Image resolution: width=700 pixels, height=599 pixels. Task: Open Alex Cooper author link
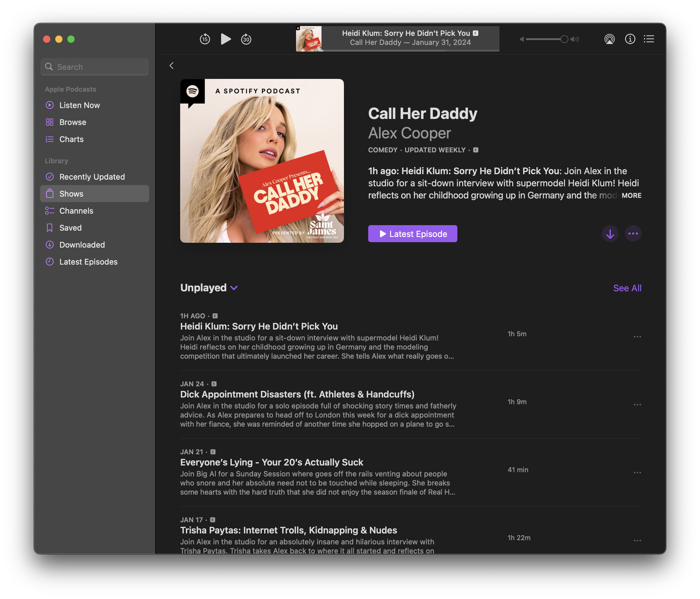pyautogui.click(x=409, y=133)
